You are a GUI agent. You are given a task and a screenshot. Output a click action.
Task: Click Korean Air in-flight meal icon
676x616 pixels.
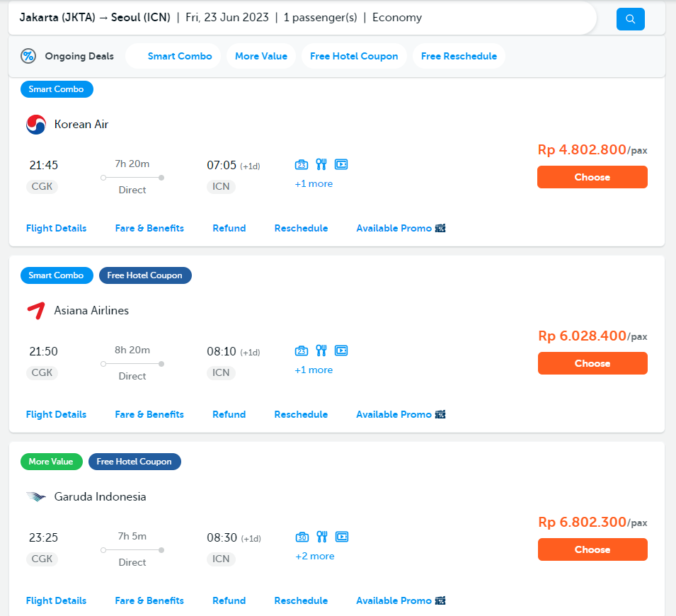pos(321,165)
